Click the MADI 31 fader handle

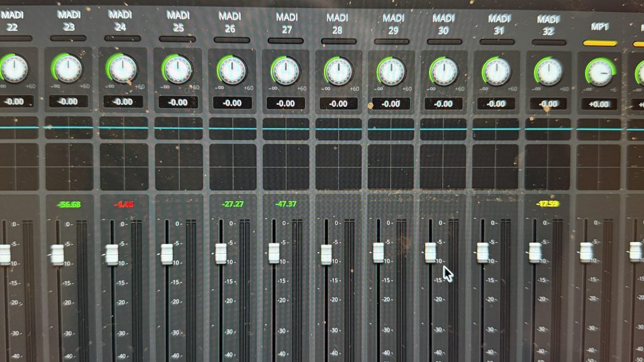click(x=482, y=253)
